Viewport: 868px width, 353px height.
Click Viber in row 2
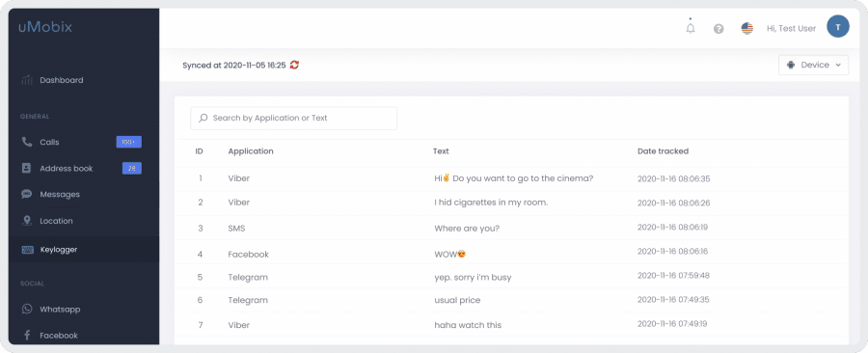pos(238,203)
